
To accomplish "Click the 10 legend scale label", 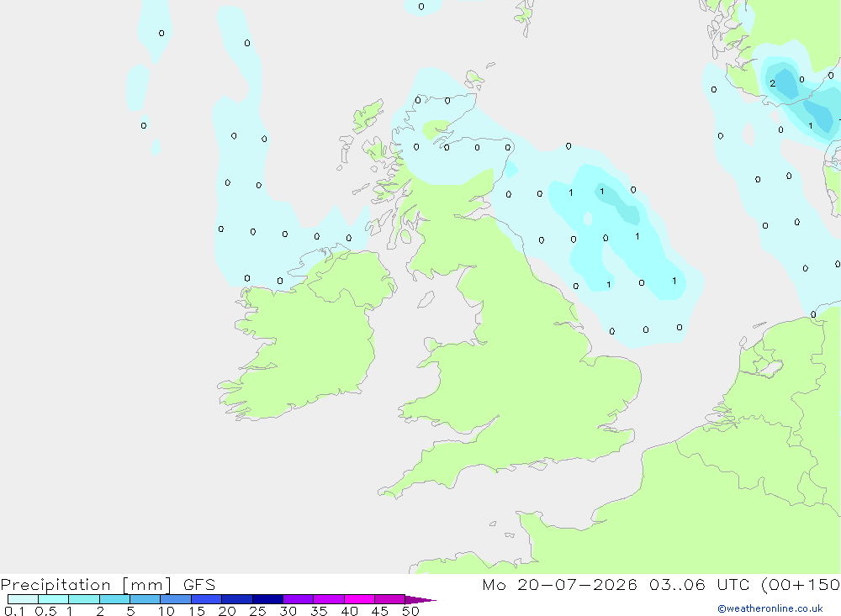I will pos(167,611).
